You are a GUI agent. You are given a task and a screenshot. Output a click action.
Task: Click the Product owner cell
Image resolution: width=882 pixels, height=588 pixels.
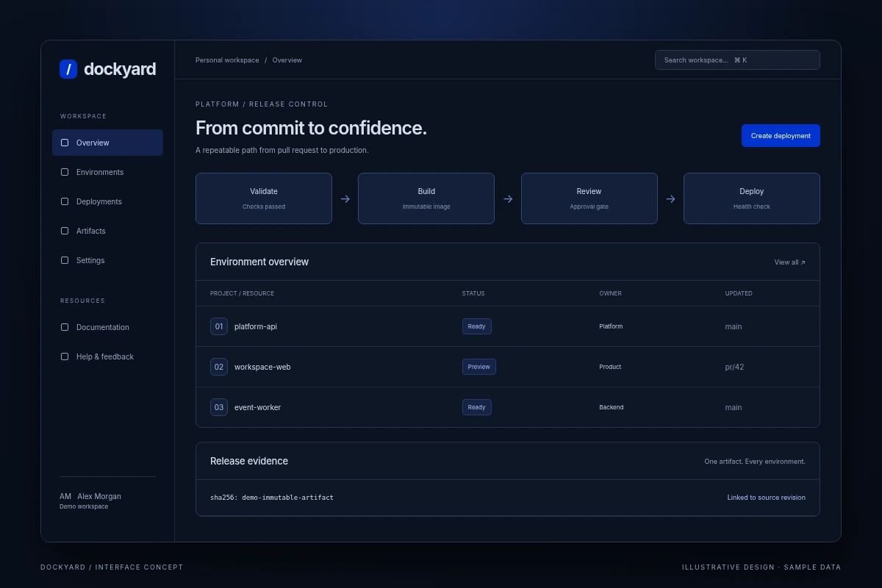610,367
